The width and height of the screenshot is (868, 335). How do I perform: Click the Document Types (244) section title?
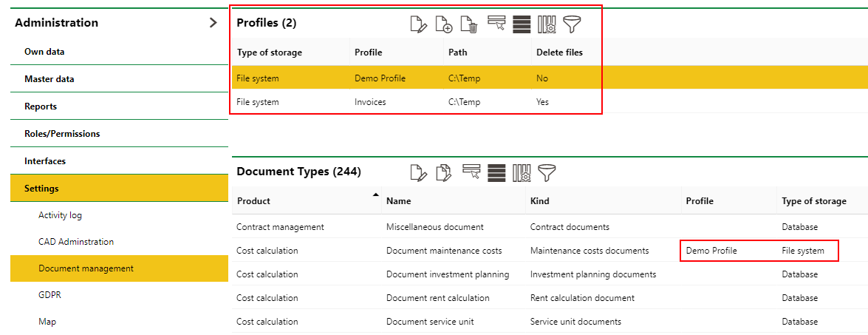point(299,172)
